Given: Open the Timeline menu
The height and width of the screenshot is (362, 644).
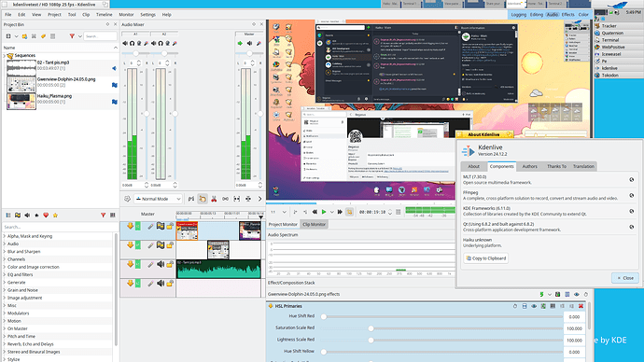Looking at the screenshot, I should coord(104,14).
